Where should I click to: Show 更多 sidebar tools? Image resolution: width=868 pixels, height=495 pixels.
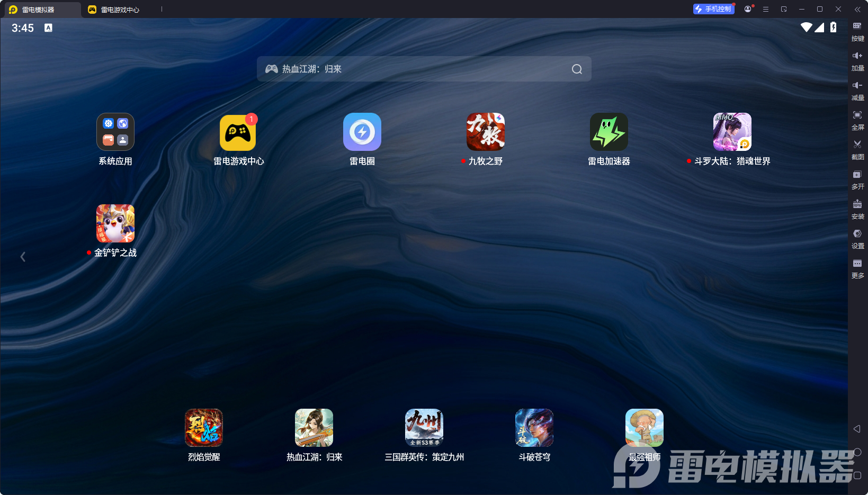(x=857, y=269)
